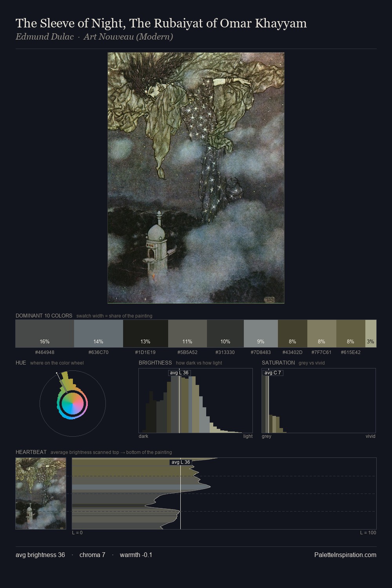Screen dimensions: 392x588
Task: Click the #464948 16% color swatch
Action: 45,334
